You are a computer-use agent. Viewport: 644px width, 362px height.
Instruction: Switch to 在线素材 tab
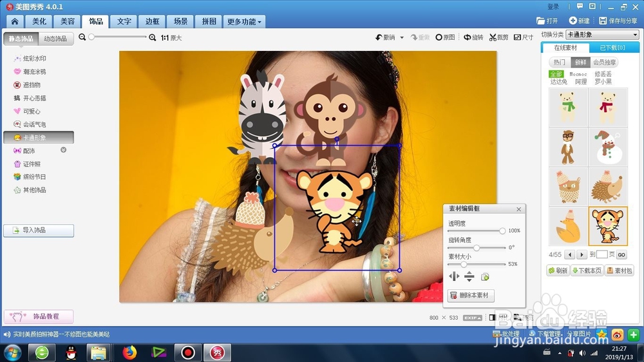565,48
